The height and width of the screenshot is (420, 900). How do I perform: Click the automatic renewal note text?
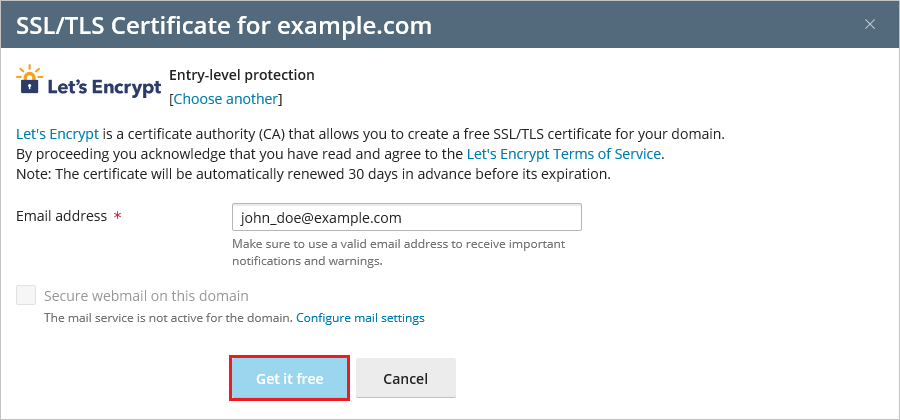[313, 174]
